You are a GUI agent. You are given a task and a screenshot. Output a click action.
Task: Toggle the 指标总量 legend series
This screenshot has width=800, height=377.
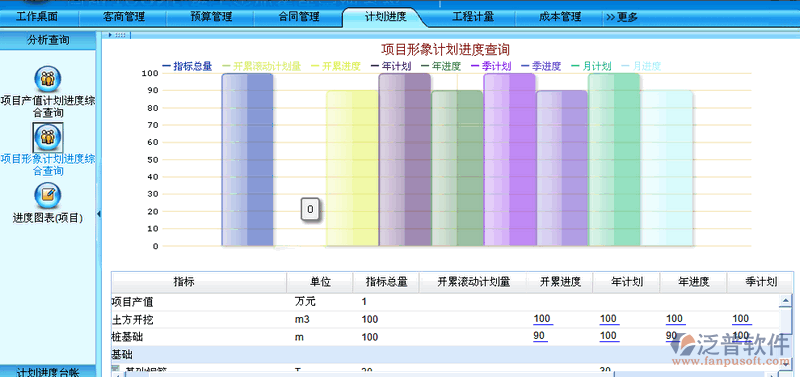pos(187,66)
